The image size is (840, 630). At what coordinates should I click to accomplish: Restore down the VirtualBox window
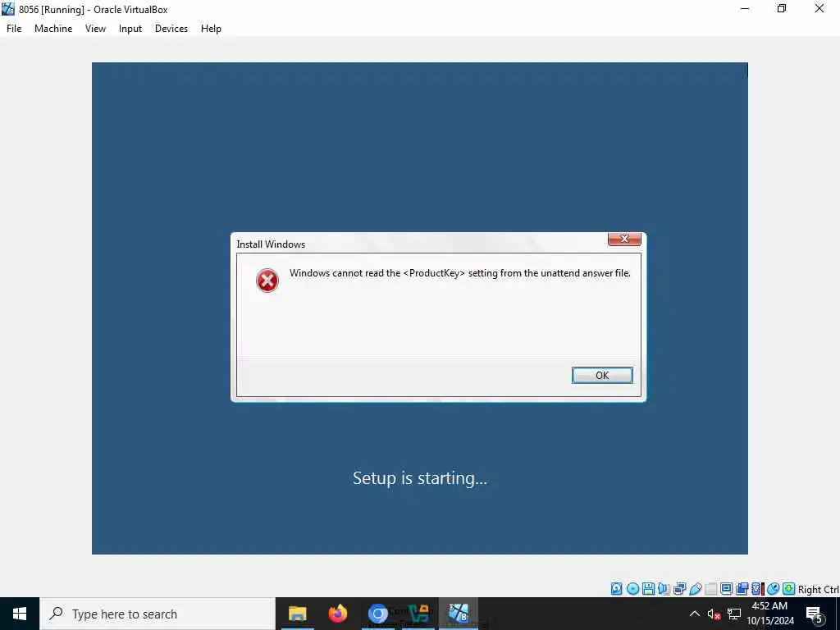(x=782, y=8)
